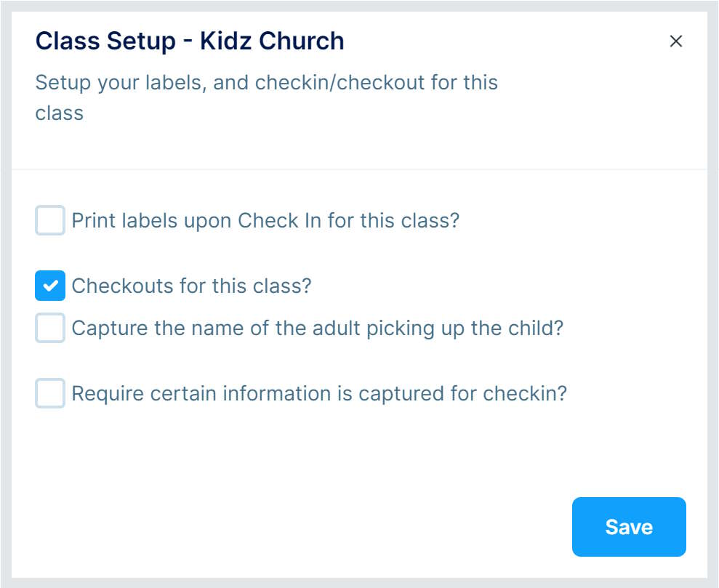This screenshot has height=588, width=719.
Task: Click the white checkmark icon beside Checkouts
Action: point(50,286)
